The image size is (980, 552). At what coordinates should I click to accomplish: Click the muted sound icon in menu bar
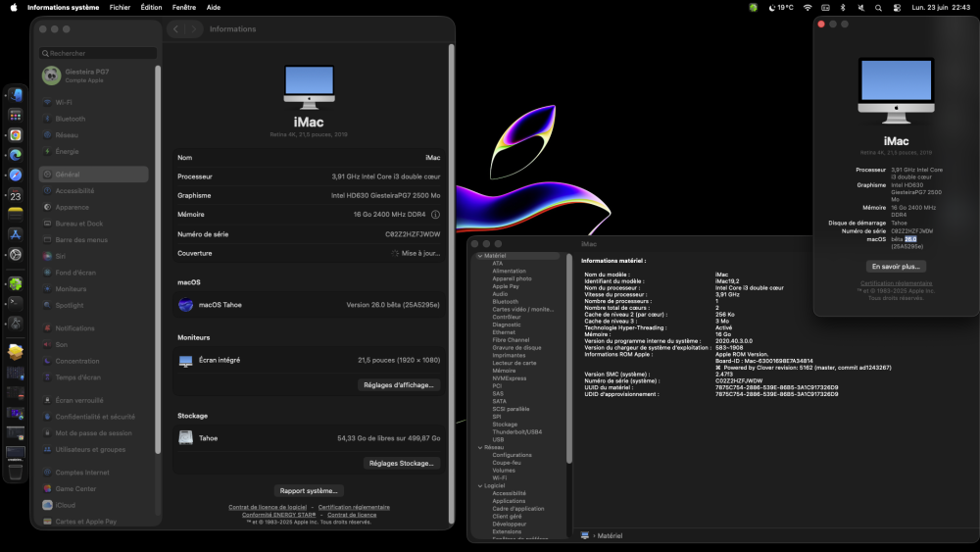[x=860, y=8]
